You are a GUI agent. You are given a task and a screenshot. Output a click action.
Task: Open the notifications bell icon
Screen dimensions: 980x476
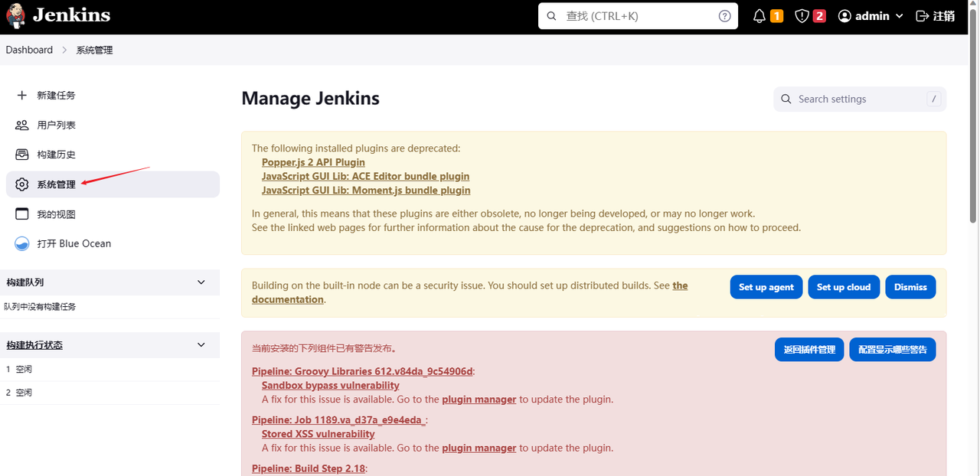tap(759, 16)
